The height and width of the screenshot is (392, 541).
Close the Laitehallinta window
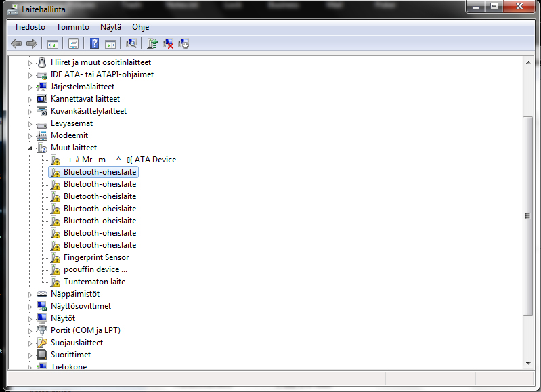(519, 7)
